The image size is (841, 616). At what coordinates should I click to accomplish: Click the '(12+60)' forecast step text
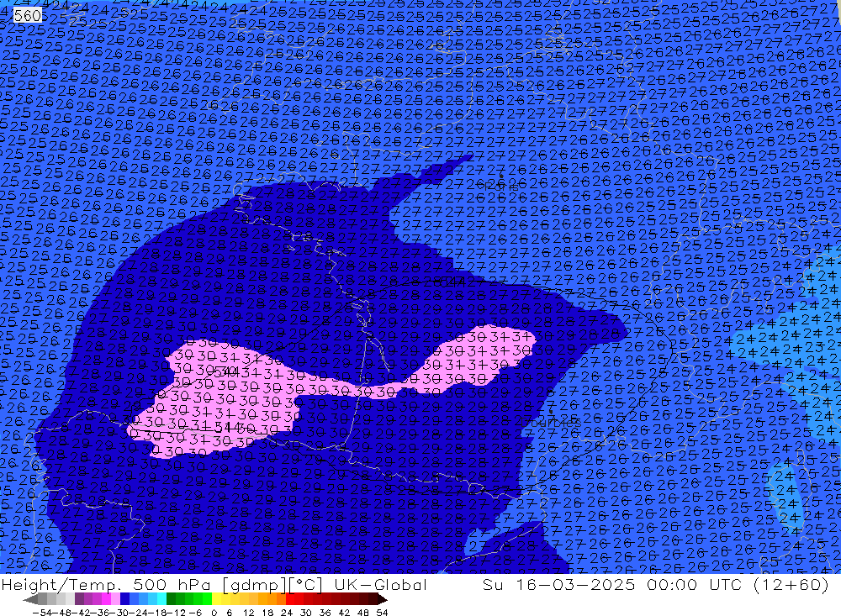point(791,585)
